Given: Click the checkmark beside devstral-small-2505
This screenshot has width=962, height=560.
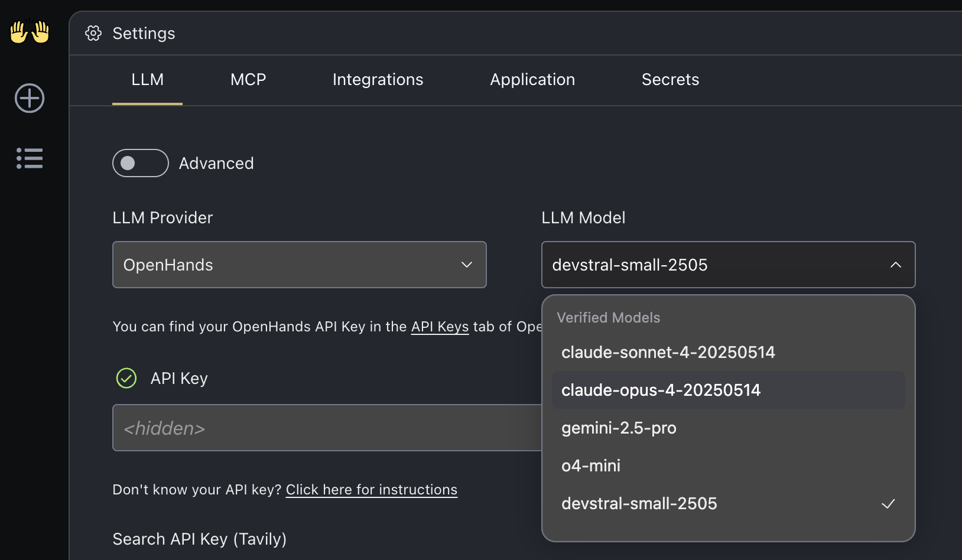Looking at the screenshot, I should point(888,504).
